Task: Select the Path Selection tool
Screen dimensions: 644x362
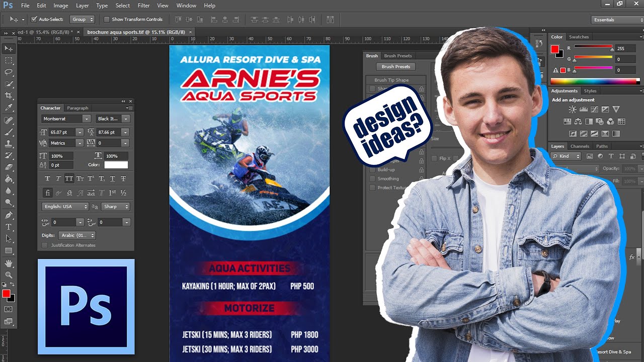Action: coord(9,239)
